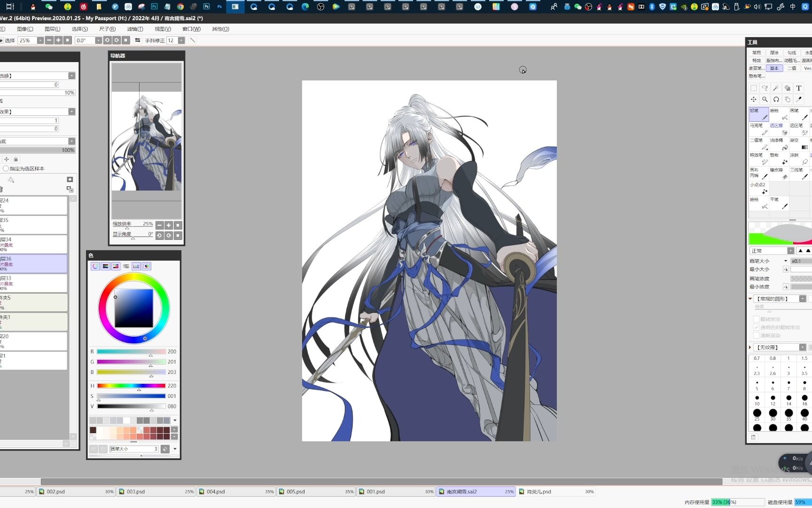Image resolution: width=812 pixels, height=508 pixels.
Task: Open the 视图(V) menu
Action: pos(163,29)
